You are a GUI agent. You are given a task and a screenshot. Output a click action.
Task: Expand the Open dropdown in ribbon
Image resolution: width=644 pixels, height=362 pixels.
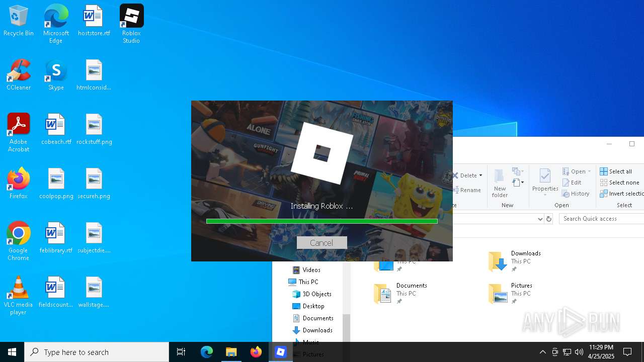point(577,171)
